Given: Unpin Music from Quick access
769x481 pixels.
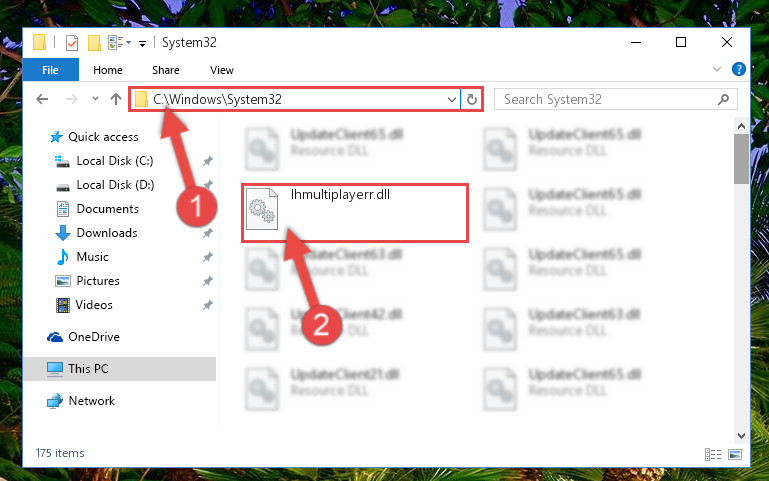Looking at the screenshot, I should [208, 257].
